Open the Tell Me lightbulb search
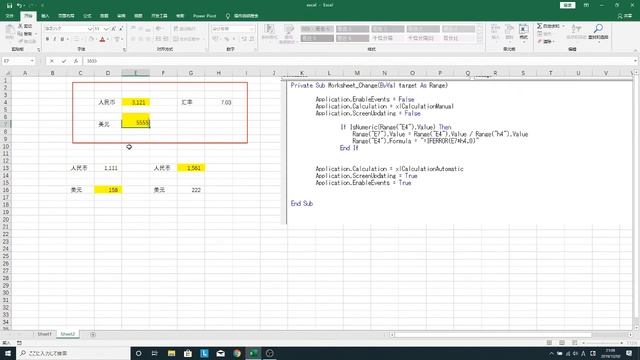This screenshot has height=360, width=640. coord(228,16)
